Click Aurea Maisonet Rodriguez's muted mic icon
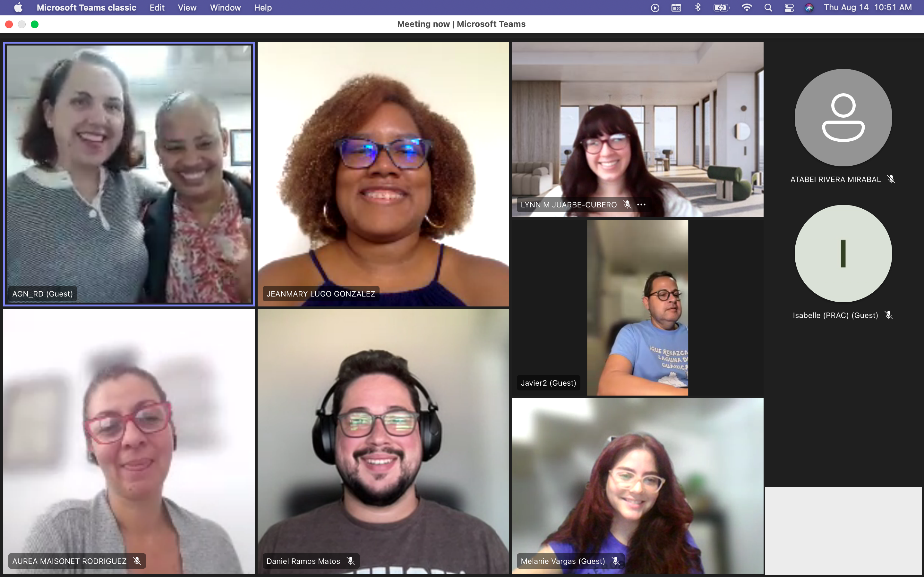The width and height of the screenshot is (924, 577). [x=137, y=561]
